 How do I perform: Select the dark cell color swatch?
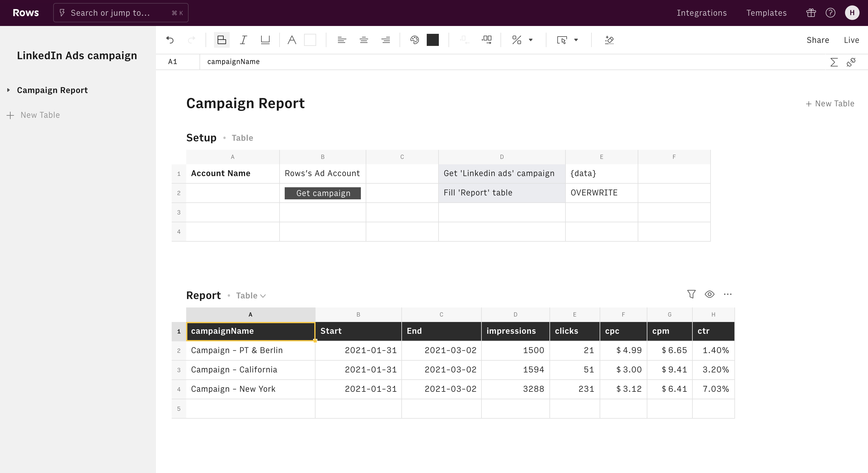433,40
